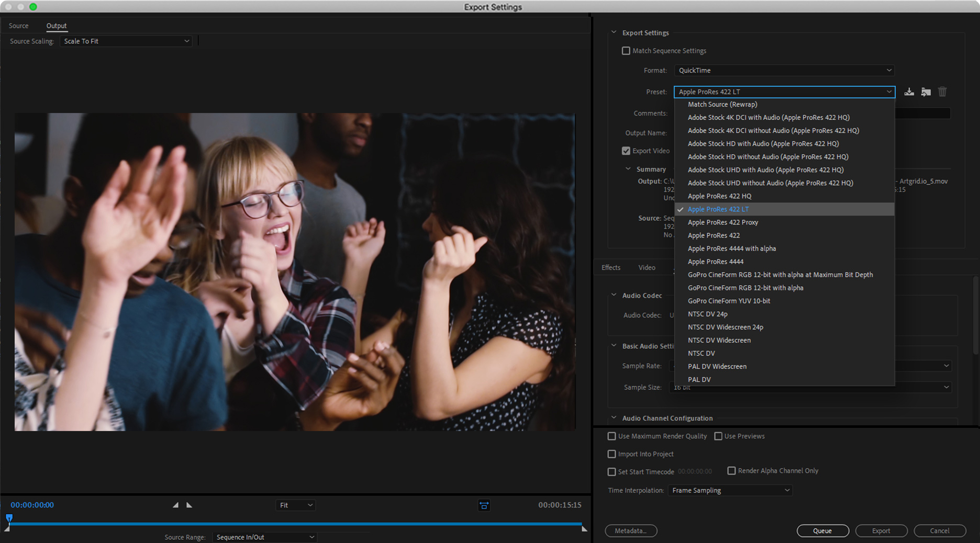Enable Match Sequence Settings checkbox

(x=626, y=51)
